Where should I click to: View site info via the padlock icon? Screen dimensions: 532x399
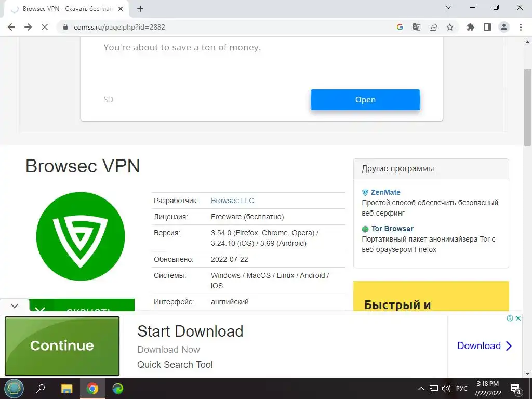click(66, 27)
